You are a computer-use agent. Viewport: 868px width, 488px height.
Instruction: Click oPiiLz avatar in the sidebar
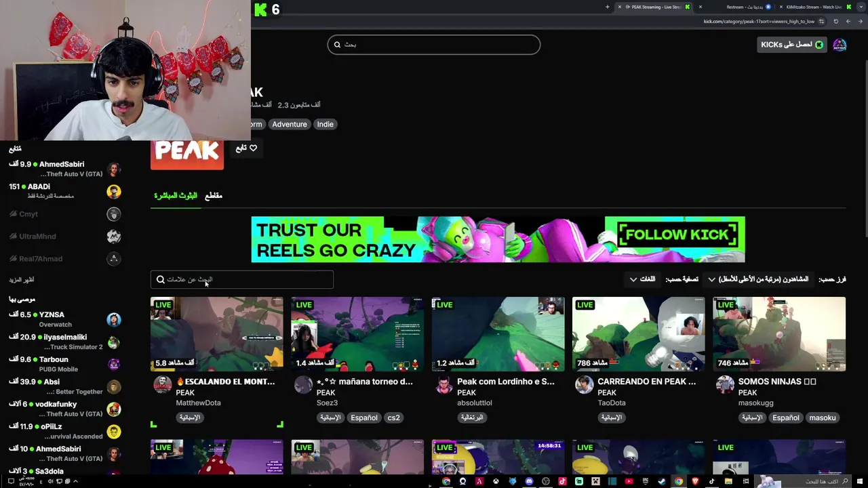(x=114, y=431)
